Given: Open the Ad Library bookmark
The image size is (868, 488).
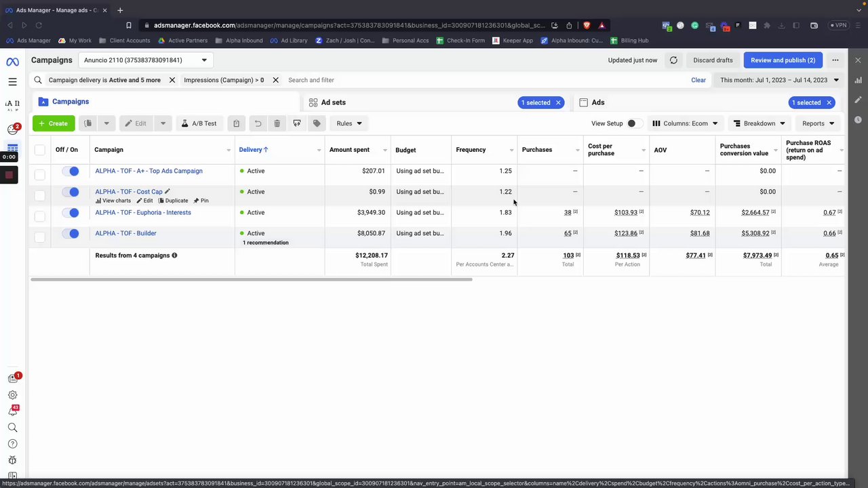Looking at the screenshot, I should pyautogui.click(x=289, y=41).
